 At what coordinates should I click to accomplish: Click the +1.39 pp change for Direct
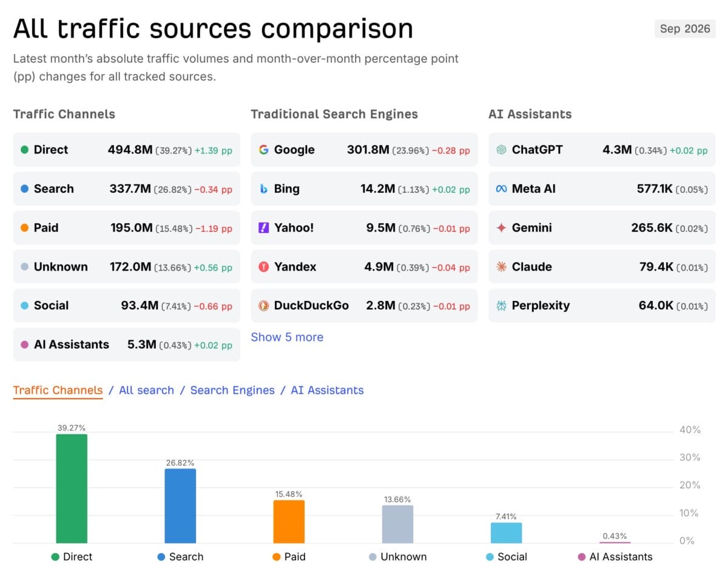(213, 150)
